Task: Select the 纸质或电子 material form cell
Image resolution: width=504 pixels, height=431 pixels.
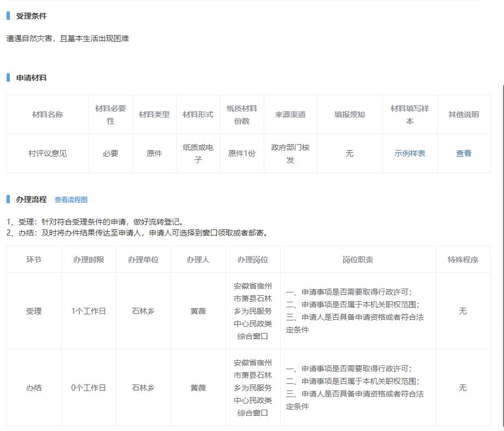Action: (x=198, y=153)
